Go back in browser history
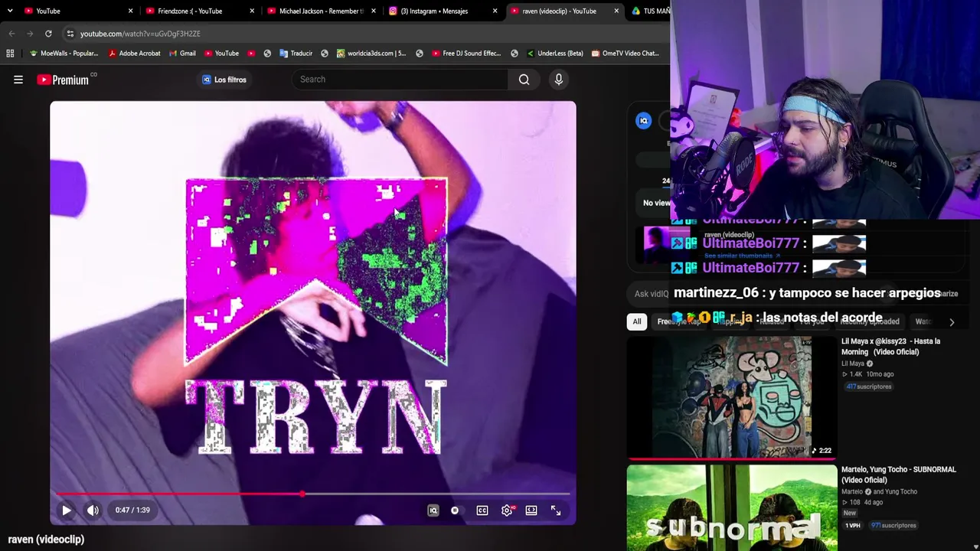Screen dimensions: 980x551 pyautogui.click(x=11, y=34)
